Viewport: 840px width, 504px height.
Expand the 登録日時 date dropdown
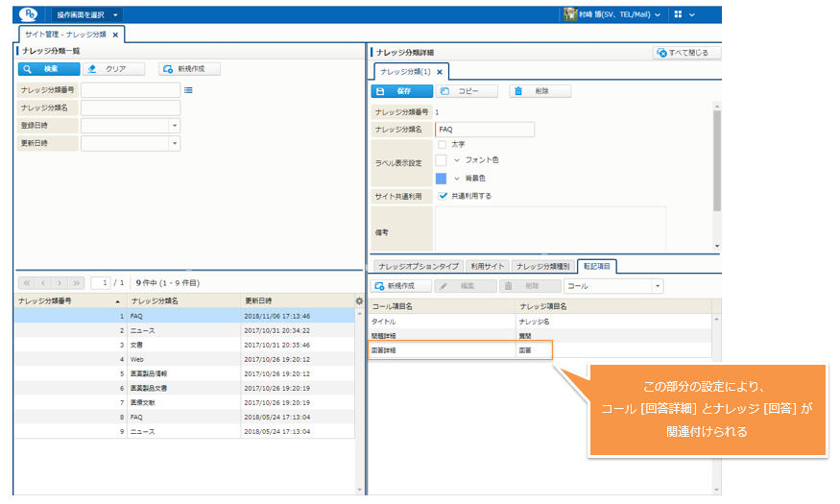click(x=174, y=125)
